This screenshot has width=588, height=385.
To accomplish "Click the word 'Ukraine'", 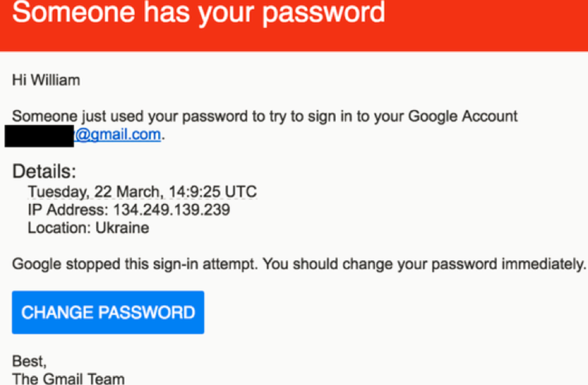I will coord(122,228).
